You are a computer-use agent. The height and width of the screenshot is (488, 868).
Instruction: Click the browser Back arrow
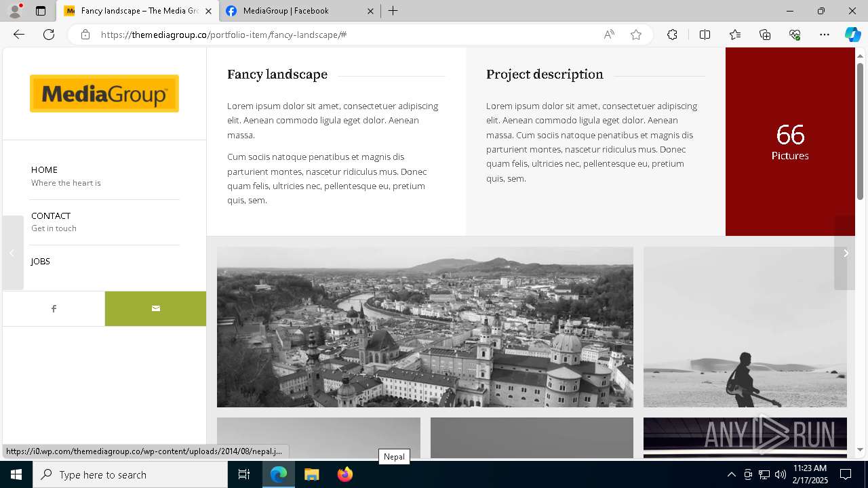pyautogui.click(x=19, y=35)
